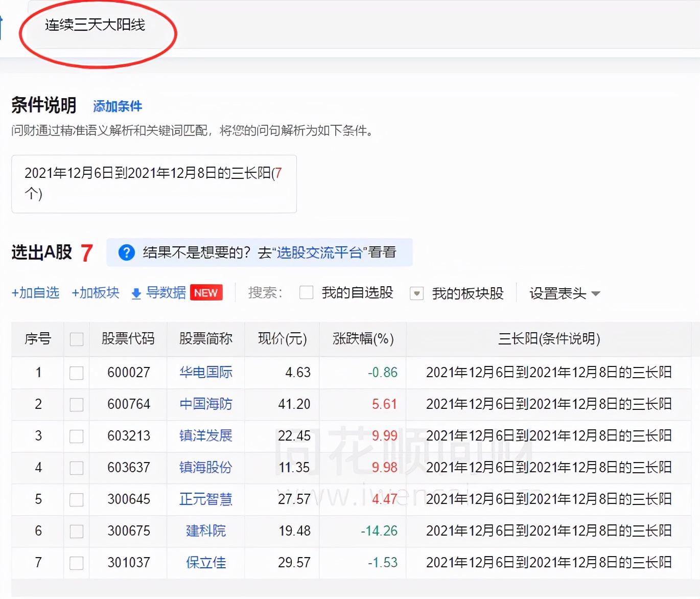Viewport: 700px width, 599px height.
Task: Click the red NEW badge next to 导数据
Action: coord(206,292)
